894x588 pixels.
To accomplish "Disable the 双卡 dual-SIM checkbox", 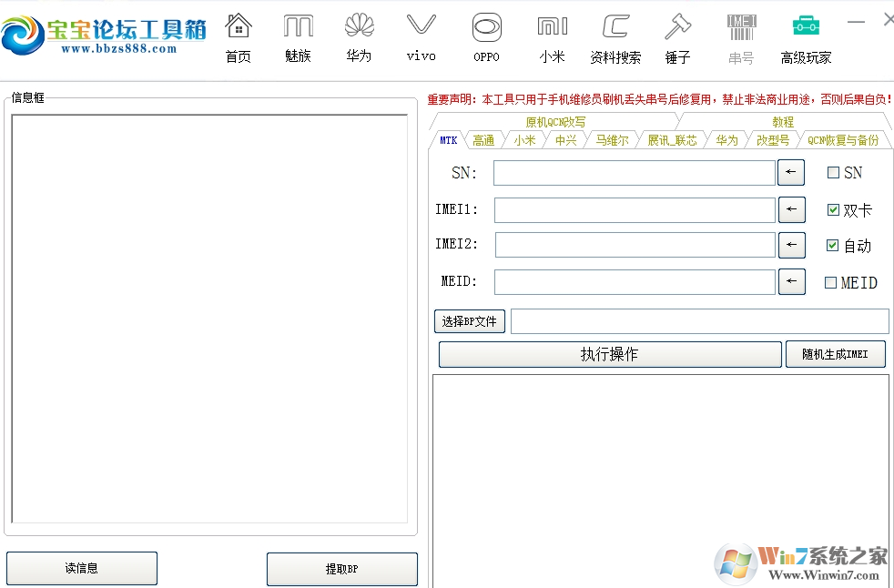I will [x=832, y=209].
